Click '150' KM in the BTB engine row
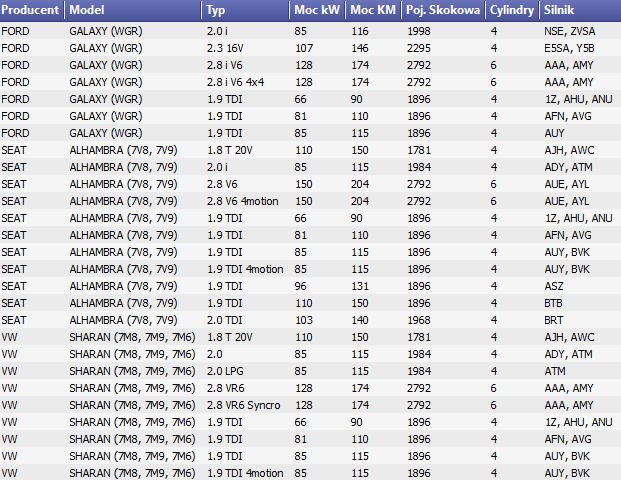Image resolution: width=621 pixels, height=480 pixels. click(360, 303)
